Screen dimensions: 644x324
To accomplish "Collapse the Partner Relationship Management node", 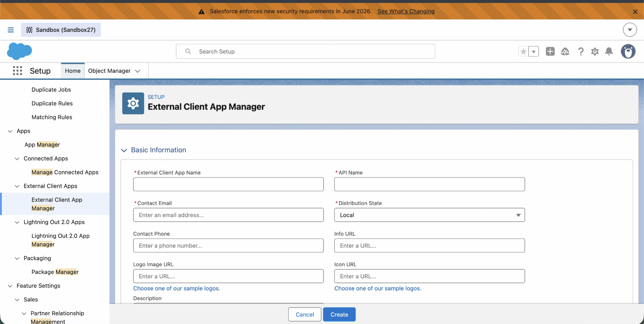I will tap(24, 314).
